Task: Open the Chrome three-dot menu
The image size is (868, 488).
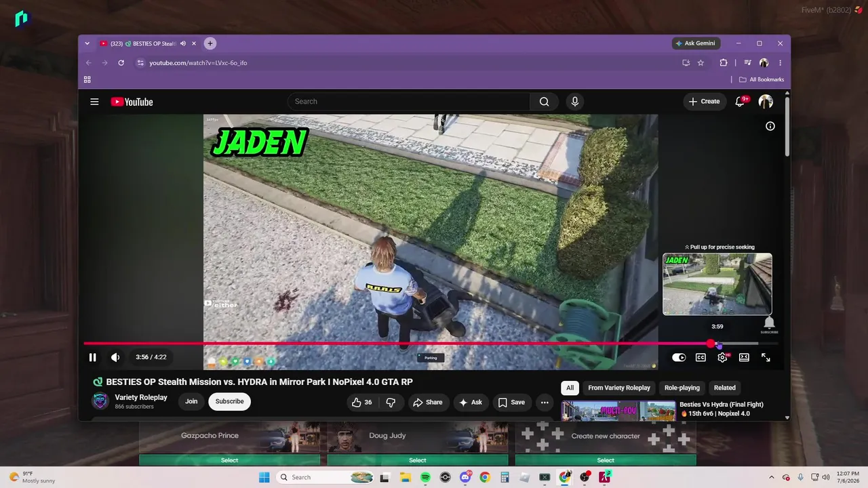Action: pyautogui.click(x=780, y=63)
